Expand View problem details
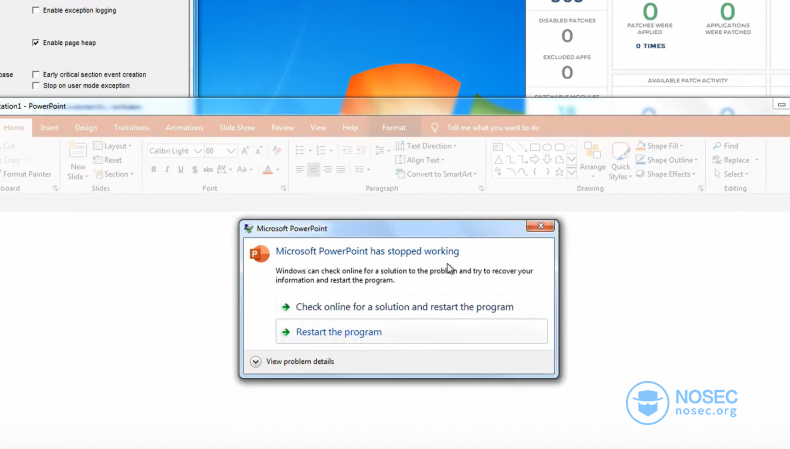The width and height of the screenshot is (790, 449). (x=292, y=361)
